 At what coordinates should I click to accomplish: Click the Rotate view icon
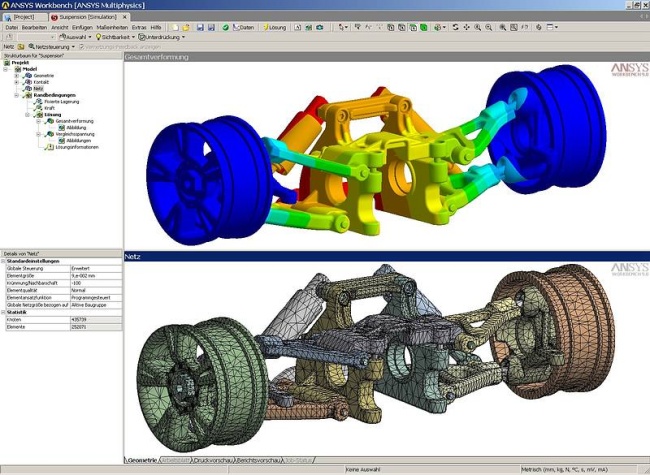455,27
